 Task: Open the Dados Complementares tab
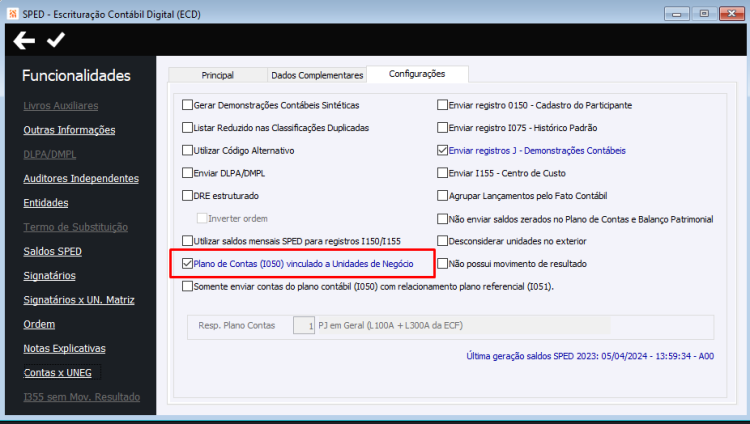point(317,75)
